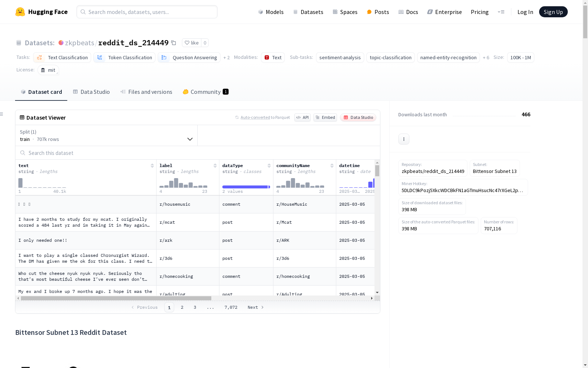Click the Question Answering task tag
588x368 pixels.
(x=189, y=57)
